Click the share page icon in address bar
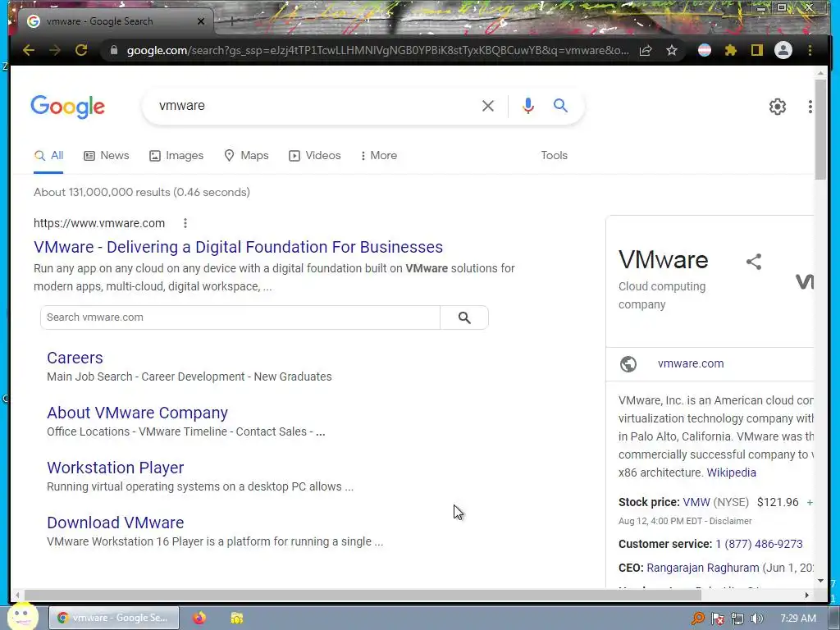840x630 pixels. pos(646,50)
